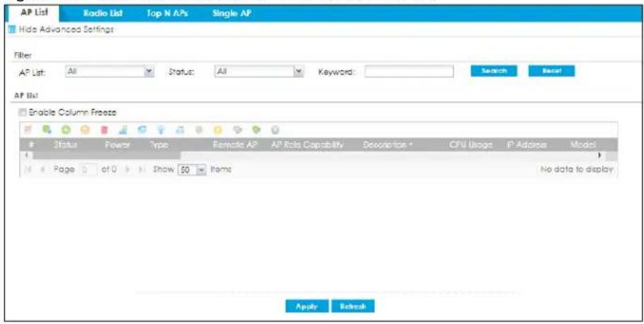644x324 pixels.
Task: Enable the Column Freeze checkbox
Action: (x=21, y=112)
